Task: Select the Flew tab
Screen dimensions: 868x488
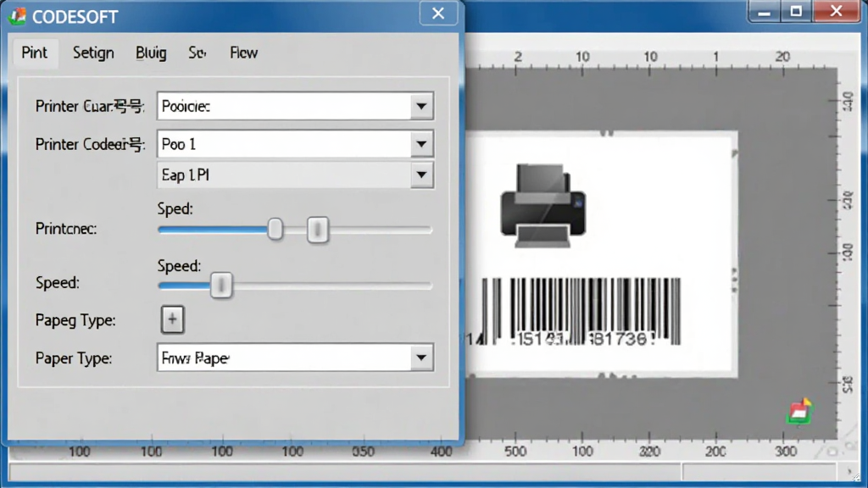Action: (243, 53)
